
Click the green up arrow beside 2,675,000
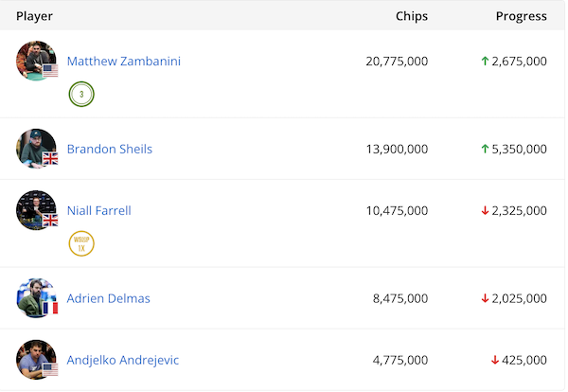click(x=485, y=62)
